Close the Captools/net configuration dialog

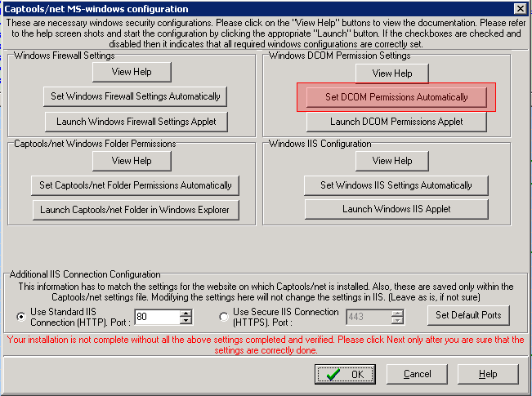pos(520,8)
